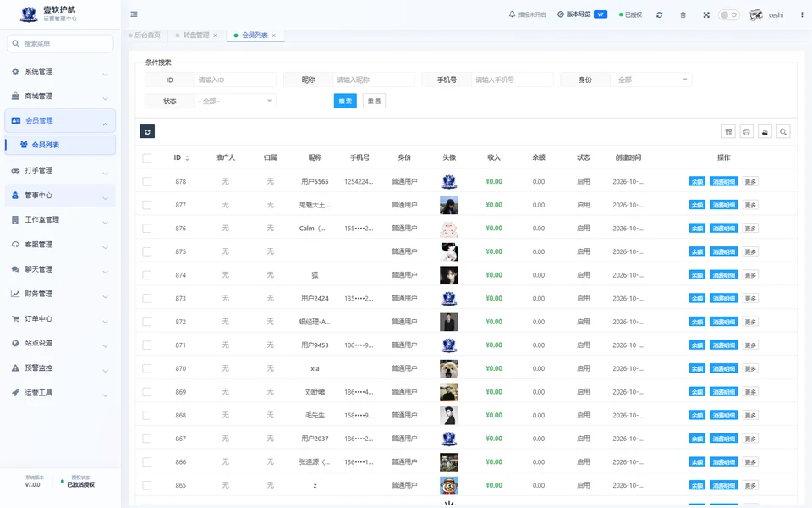Select the checkbox for row ID 869

(x=147, y=392)
